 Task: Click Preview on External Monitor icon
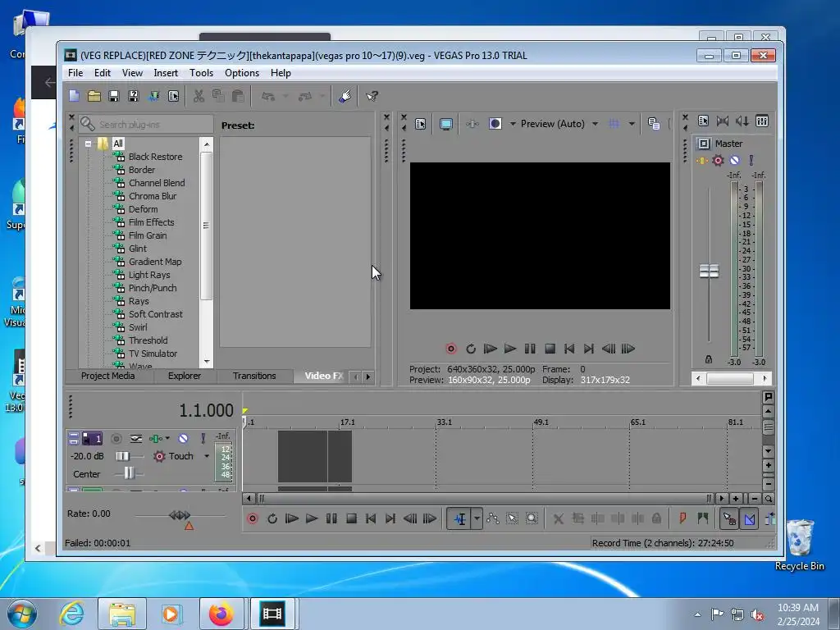[445, 124]
